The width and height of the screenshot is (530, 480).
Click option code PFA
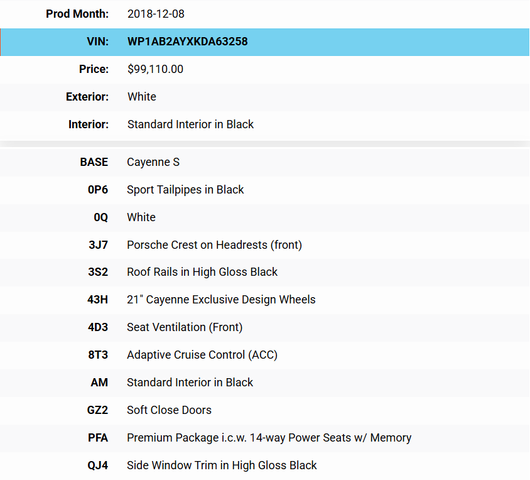[98, 438]
